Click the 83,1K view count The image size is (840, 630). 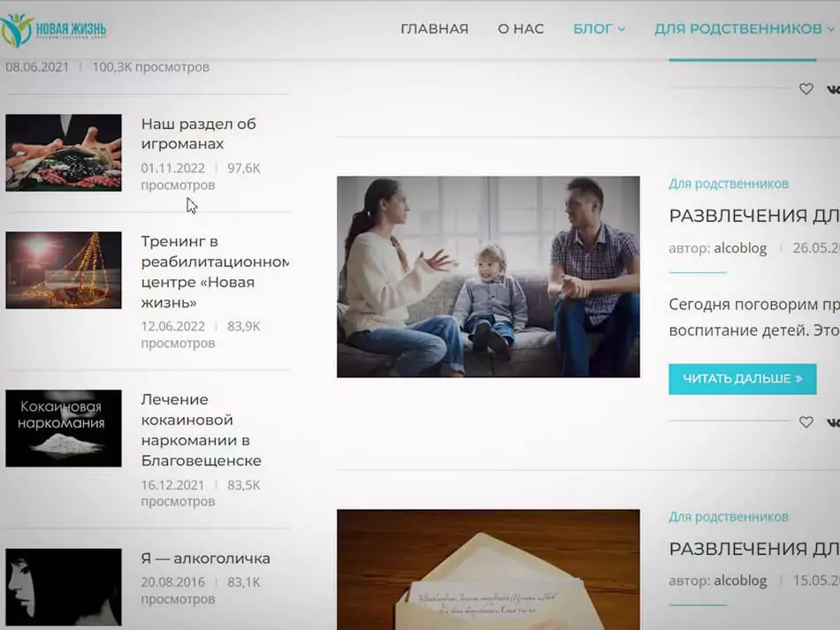(243, 581)
